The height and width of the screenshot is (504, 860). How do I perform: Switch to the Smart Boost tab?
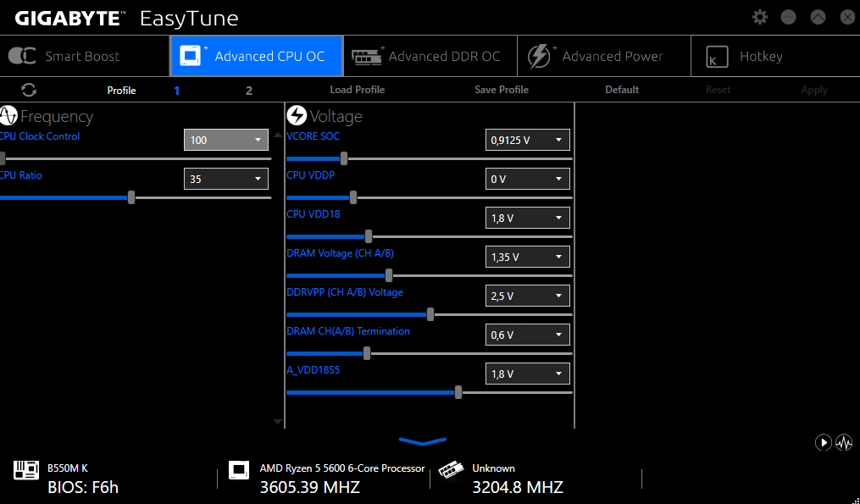tap(85, 56)
